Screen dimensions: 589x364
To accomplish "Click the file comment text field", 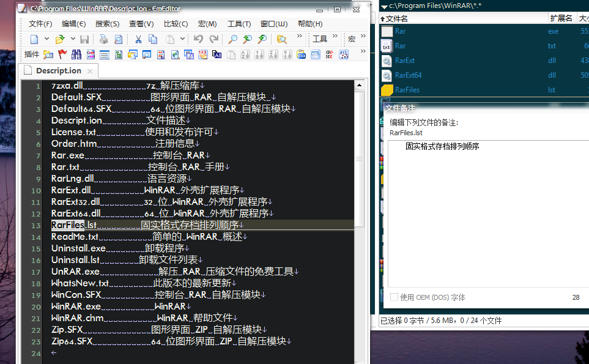I will (488, 214).
